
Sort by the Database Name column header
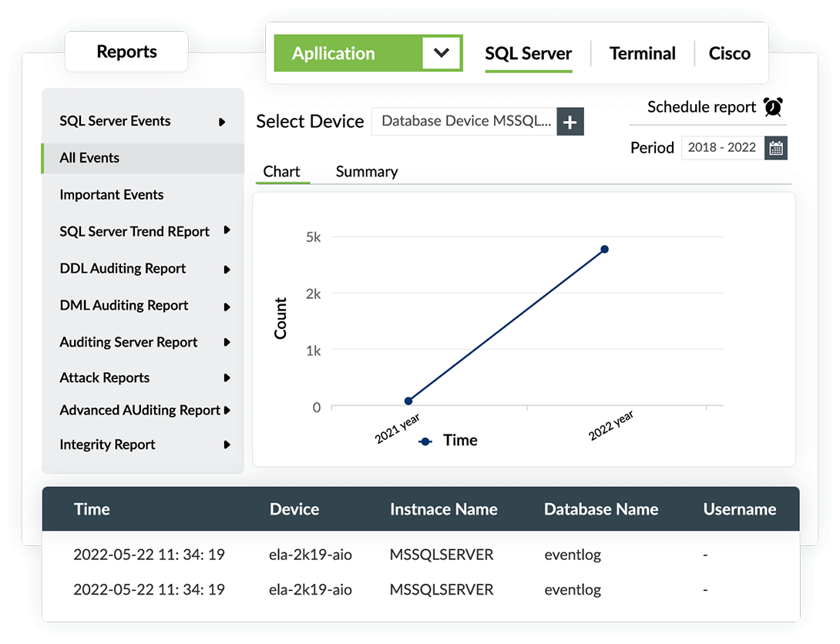(x=600, y=509)
